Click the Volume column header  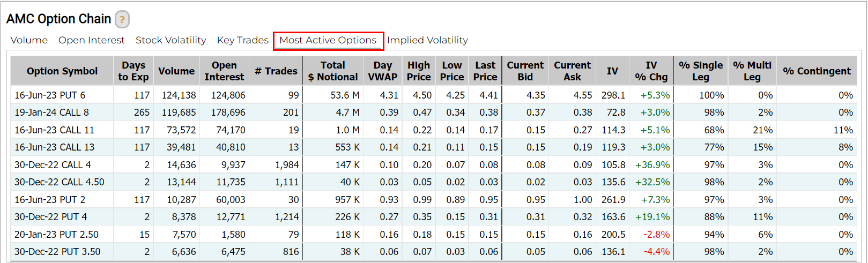point(176,71)
